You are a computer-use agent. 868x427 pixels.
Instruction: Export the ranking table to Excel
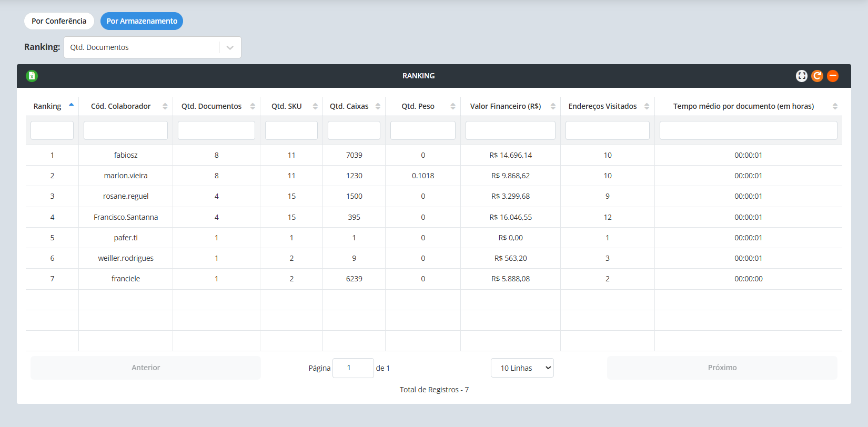tap(32, 76)
